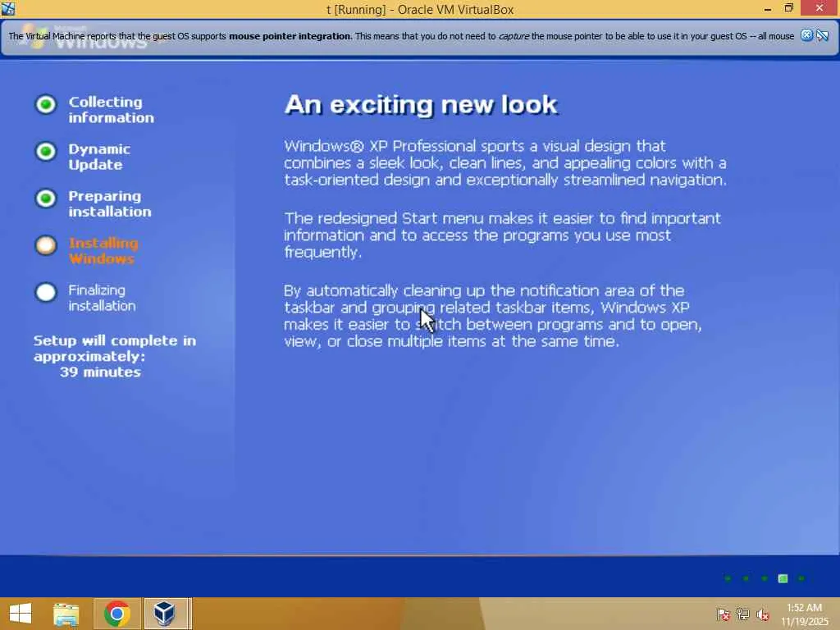Click the Finalizing installation step indicator

(46, 293)
